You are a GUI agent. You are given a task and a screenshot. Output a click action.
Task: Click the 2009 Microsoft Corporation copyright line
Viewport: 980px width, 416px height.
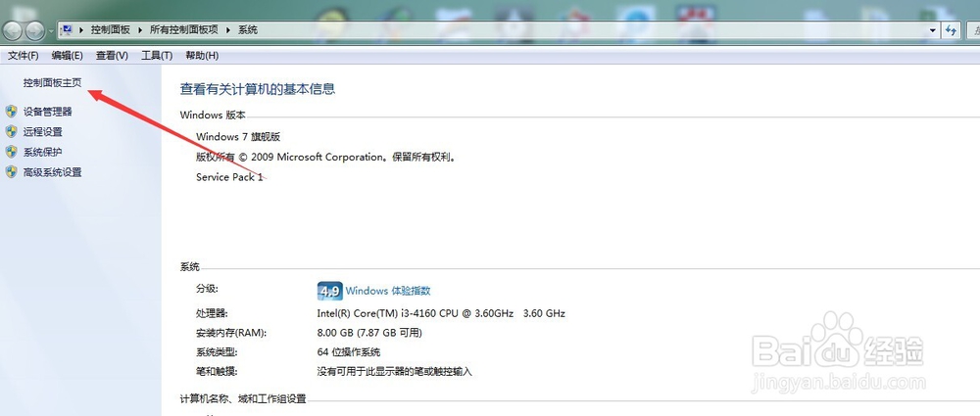326,157
